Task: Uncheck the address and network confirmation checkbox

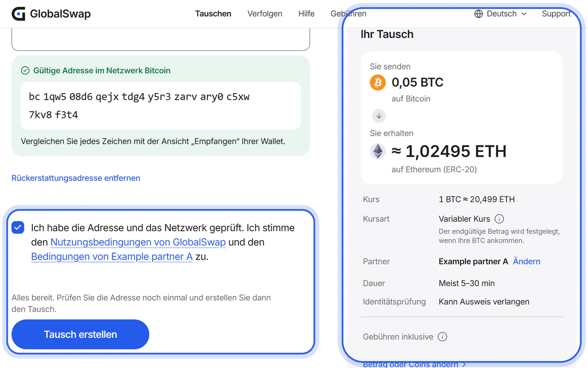Action: 18,227
